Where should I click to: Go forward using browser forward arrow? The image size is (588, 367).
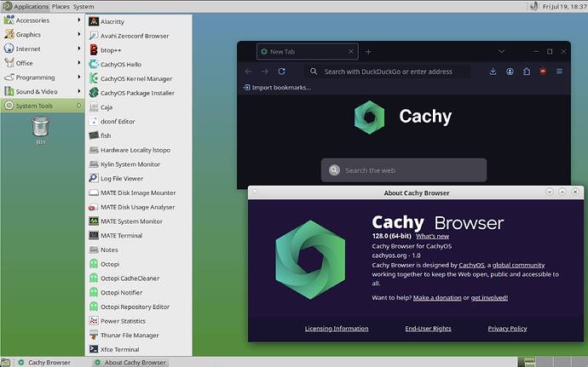[x=265, y=72]
